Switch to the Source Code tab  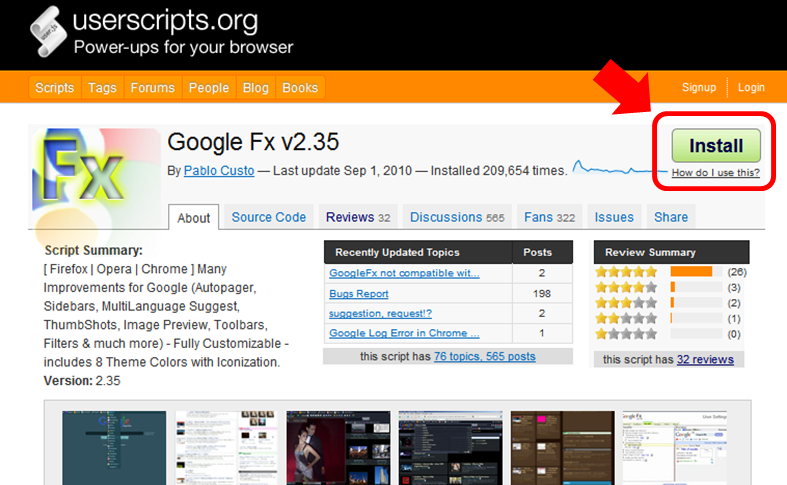pos(269,217)
